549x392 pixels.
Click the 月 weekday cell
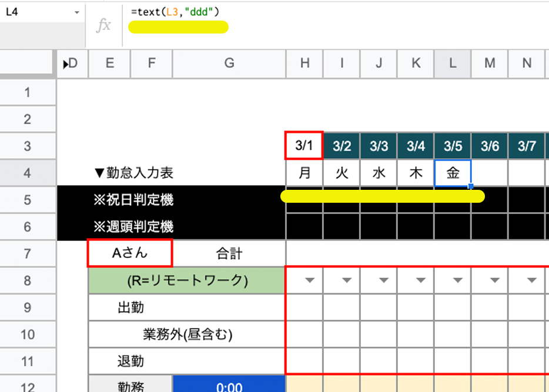tap(304, 173)
